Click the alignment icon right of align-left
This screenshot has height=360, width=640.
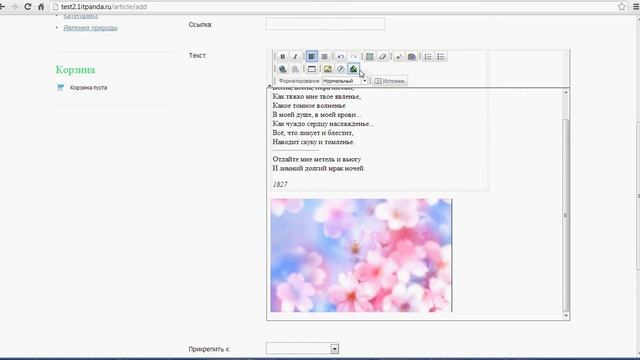pyautogui.click(x=324, y=56)
